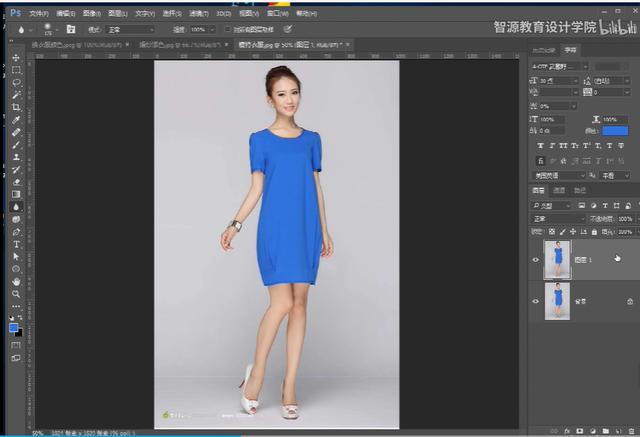Select the Hand tool

click(16, 282)
